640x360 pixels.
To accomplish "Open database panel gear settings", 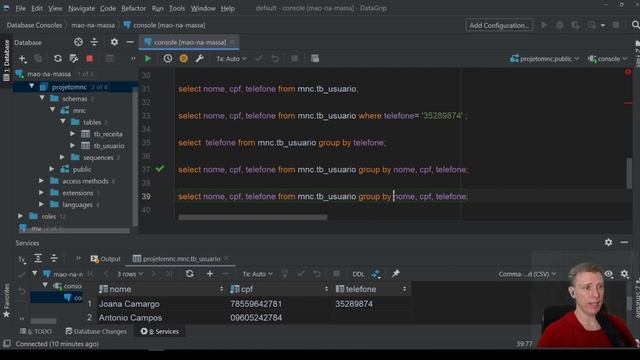I will coord(114,42).
